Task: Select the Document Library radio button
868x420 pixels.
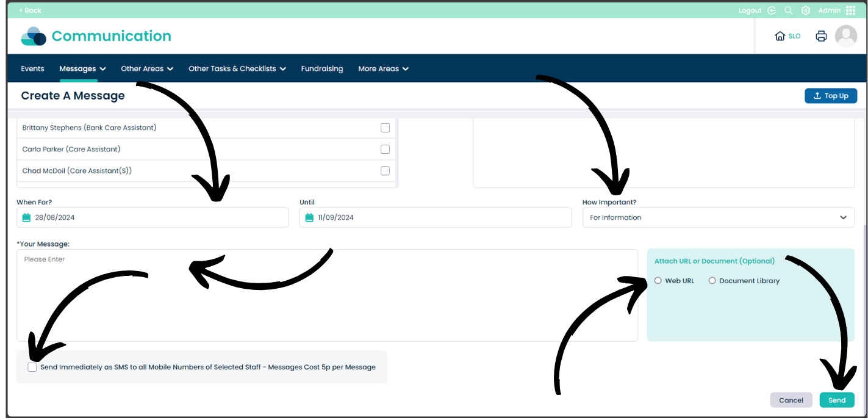Action: pos(712,281)
